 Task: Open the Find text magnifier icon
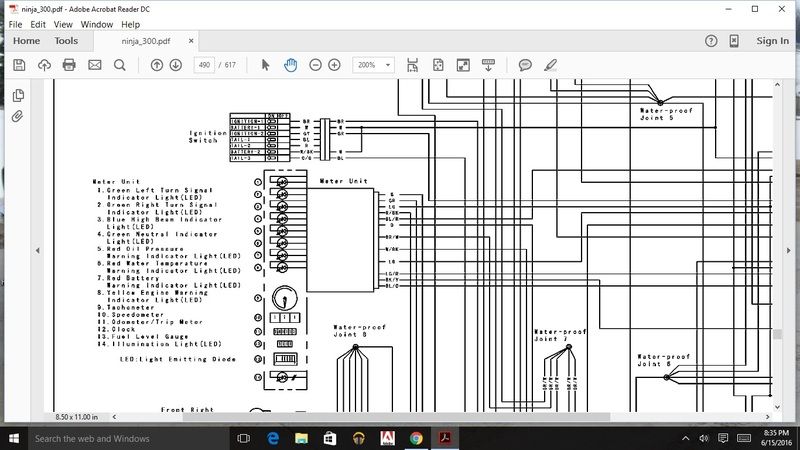(x=120, y=65)
